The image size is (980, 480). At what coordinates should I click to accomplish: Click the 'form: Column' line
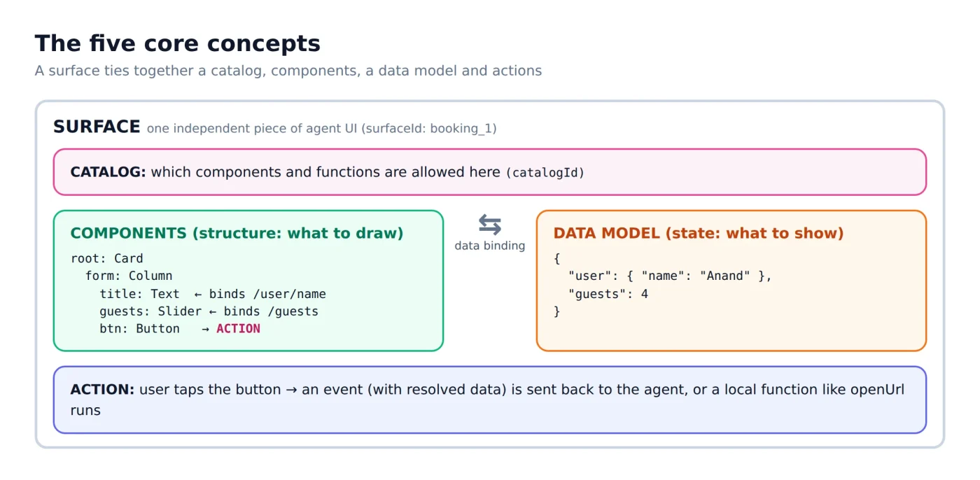[129, 276]
